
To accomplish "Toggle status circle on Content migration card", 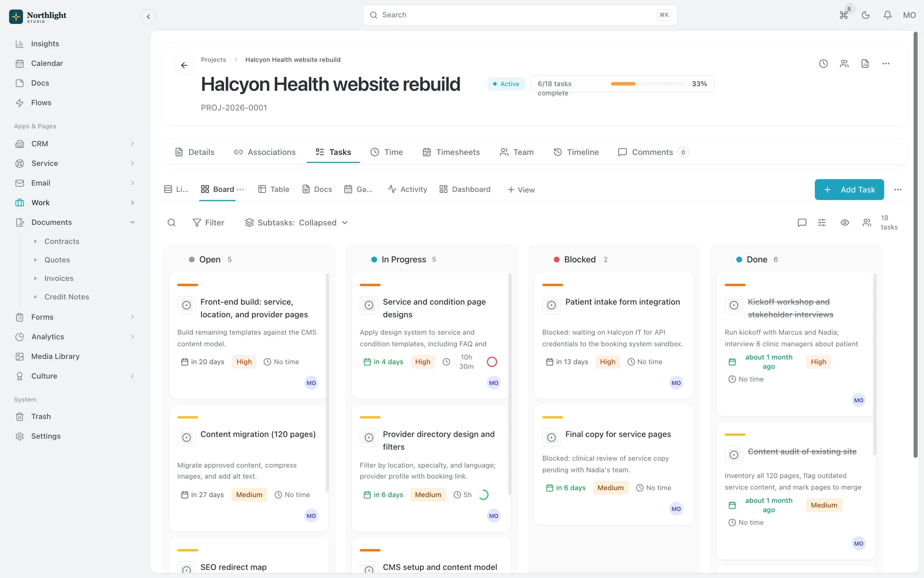I will click(x=186, y=437).
